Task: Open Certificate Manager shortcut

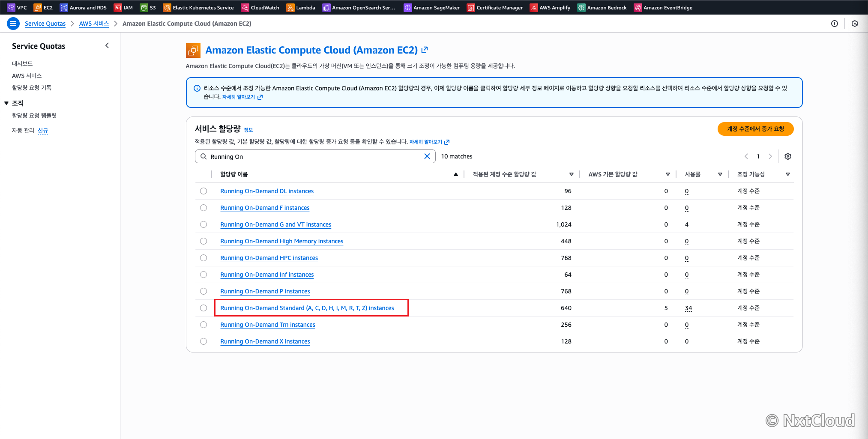Action: point(495,7)
